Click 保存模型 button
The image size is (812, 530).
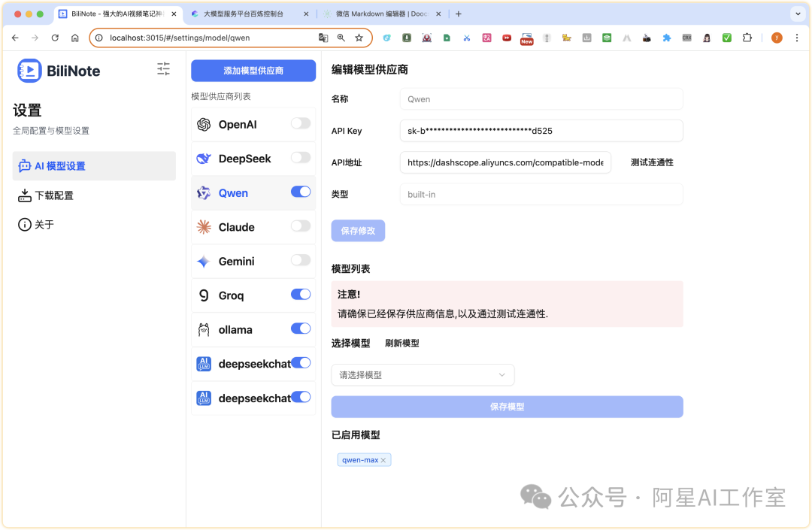coord(507,407)
